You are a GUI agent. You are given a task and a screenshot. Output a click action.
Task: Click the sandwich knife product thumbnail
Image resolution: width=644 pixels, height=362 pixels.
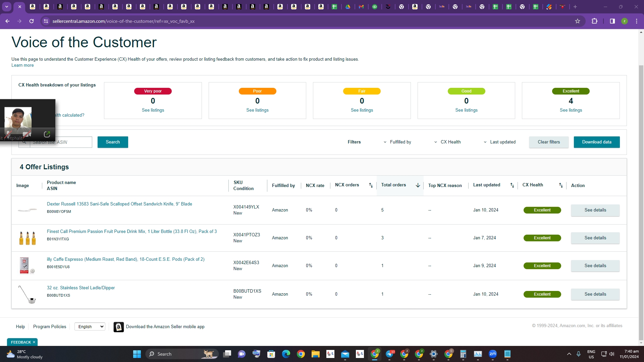point(27,210)
